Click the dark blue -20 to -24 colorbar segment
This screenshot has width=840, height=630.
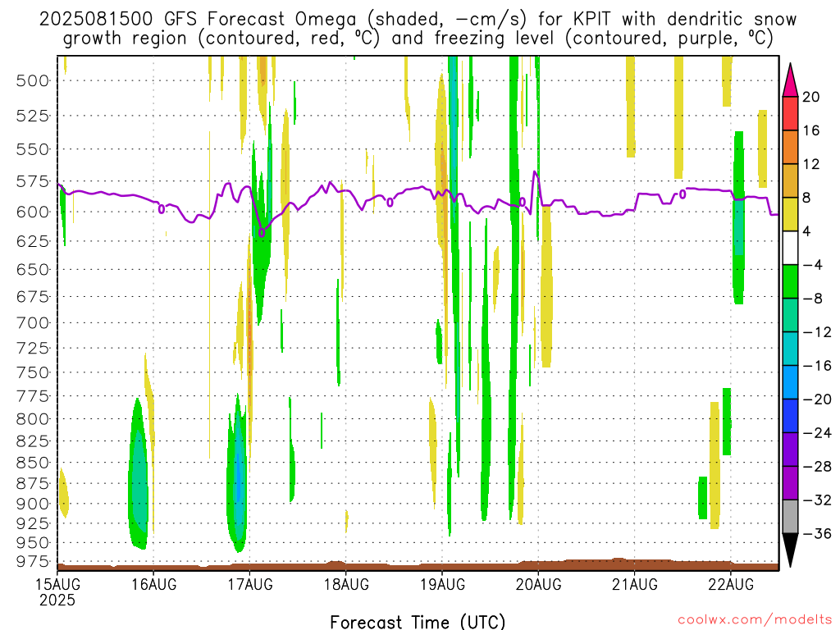point(790,416)
